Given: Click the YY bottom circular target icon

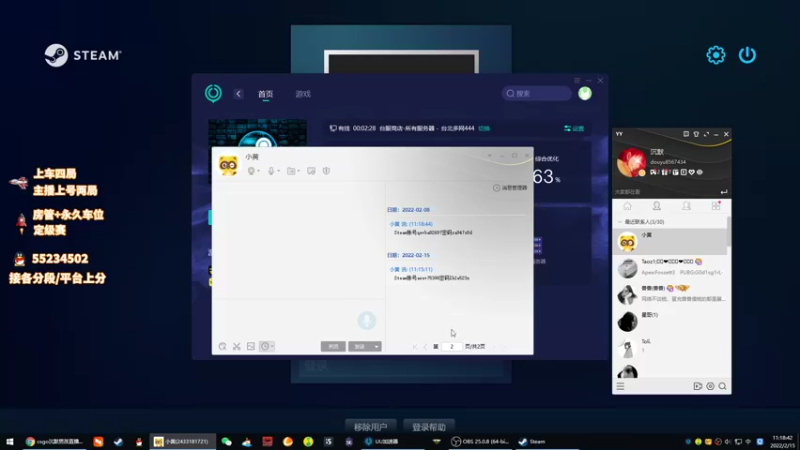Looking at the screenshot, I should 710,386.
